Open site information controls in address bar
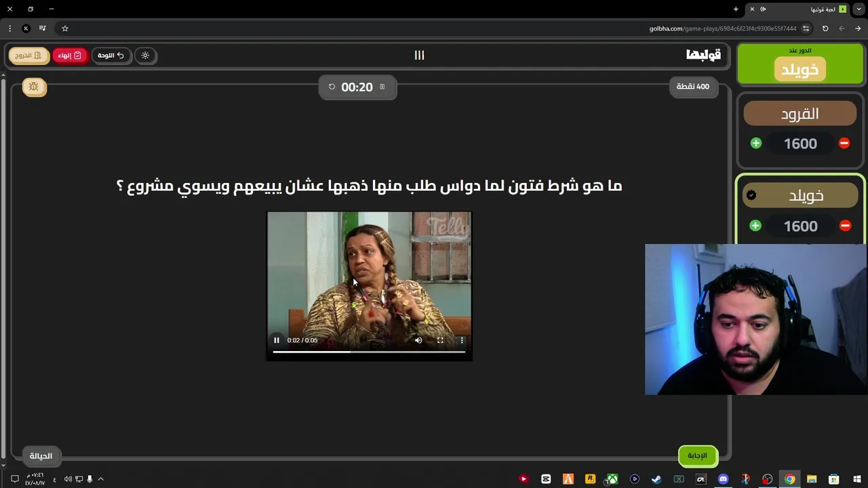 [806, 28]
